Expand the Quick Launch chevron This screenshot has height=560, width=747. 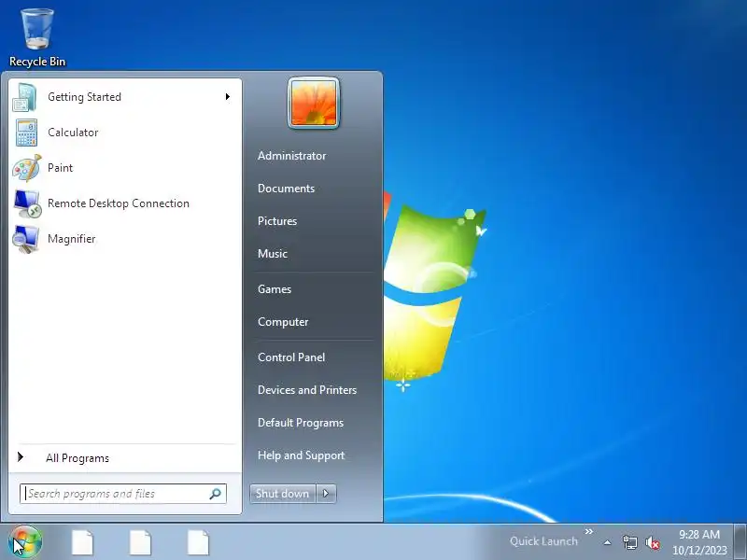(x=589, y=531)
